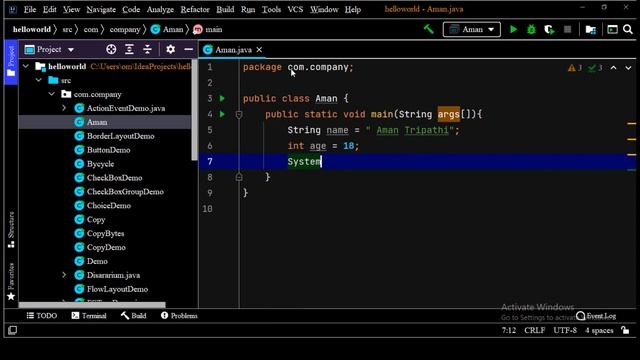Click the Project panel vertical scrollbar
The width and height of the screenshot is (640, 360).
coord(195,110)
